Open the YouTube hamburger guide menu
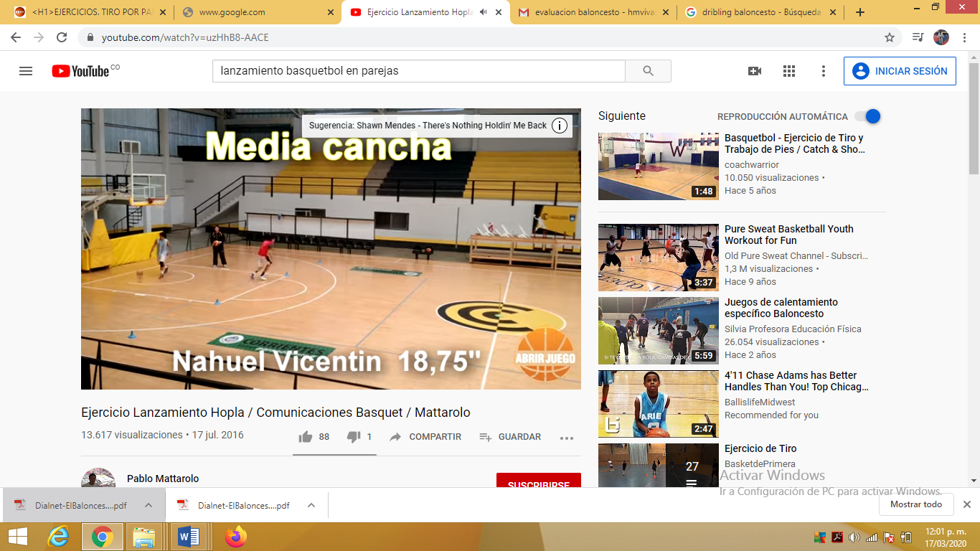The image size is (980, 551). pos(26,71)
